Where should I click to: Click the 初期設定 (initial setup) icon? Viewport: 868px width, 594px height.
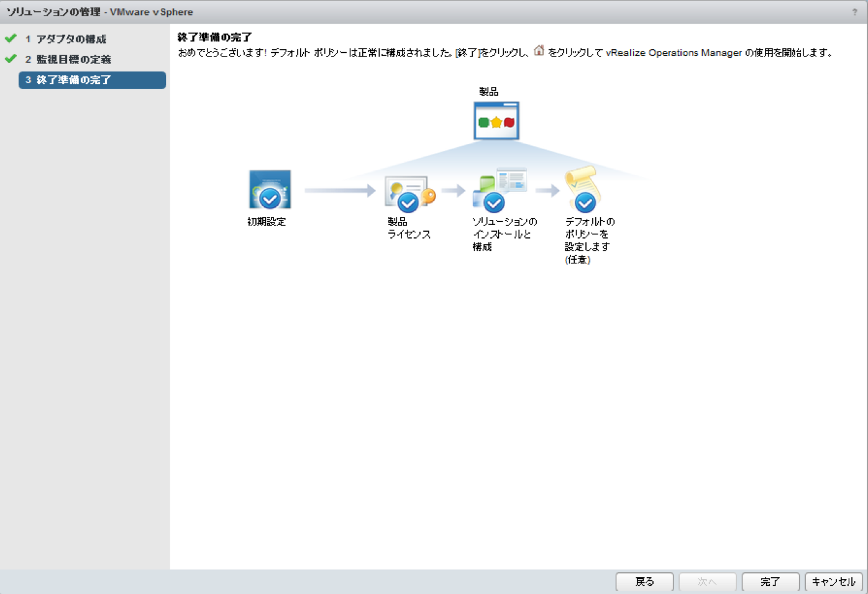269,190
